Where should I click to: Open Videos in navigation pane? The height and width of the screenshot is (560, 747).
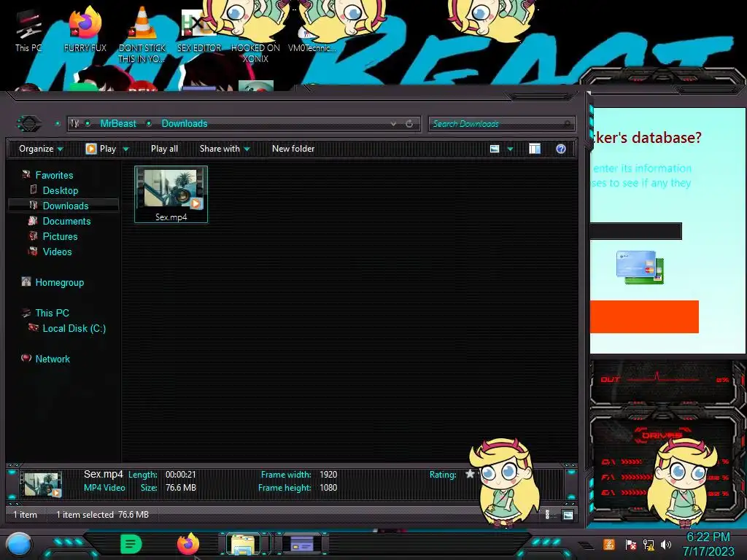pos(57,252)
